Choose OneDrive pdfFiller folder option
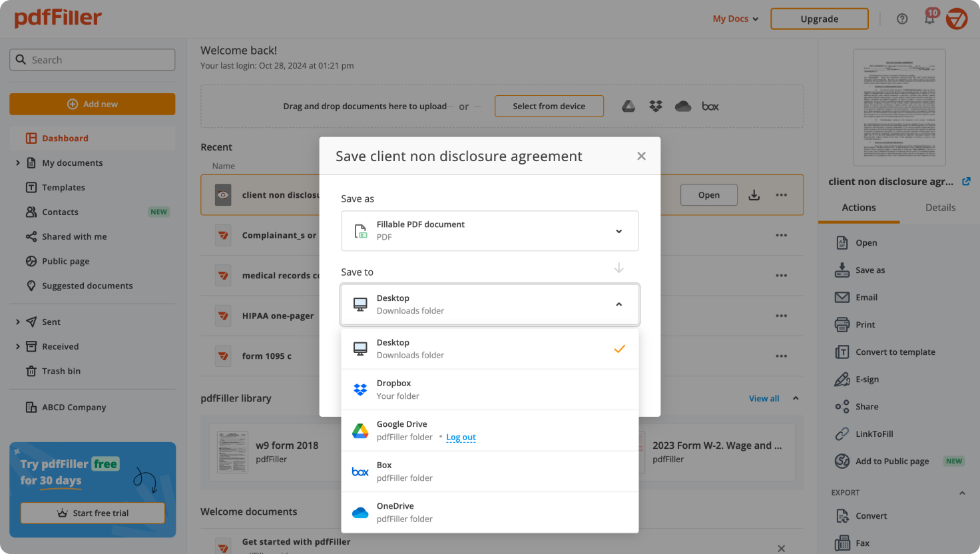 pyautogui.click(x=489, y=512)
